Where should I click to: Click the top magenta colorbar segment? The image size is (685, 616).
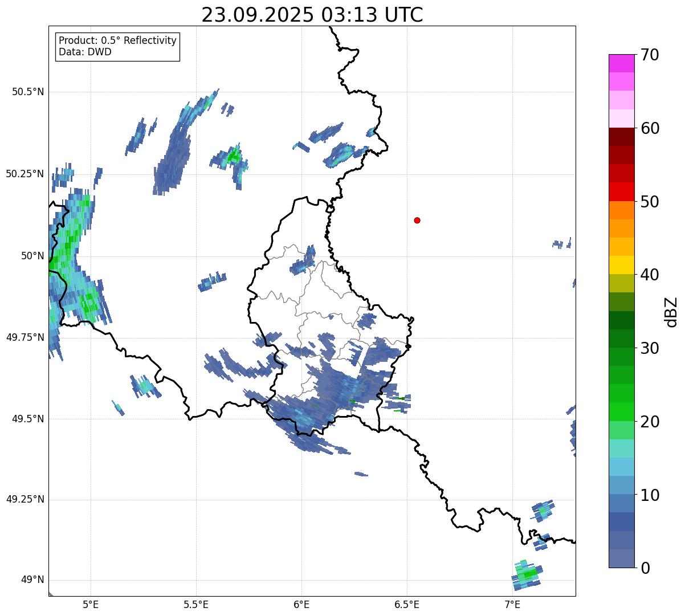[621, 63]
